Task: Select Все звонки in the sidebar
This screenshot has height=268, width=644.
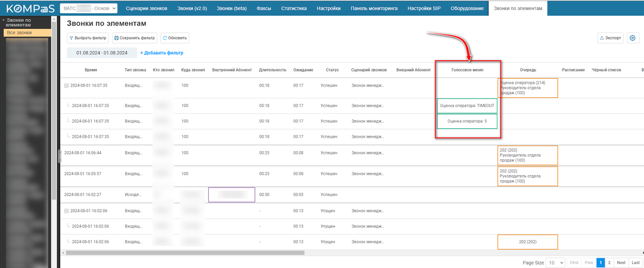Action: (27, 33)
